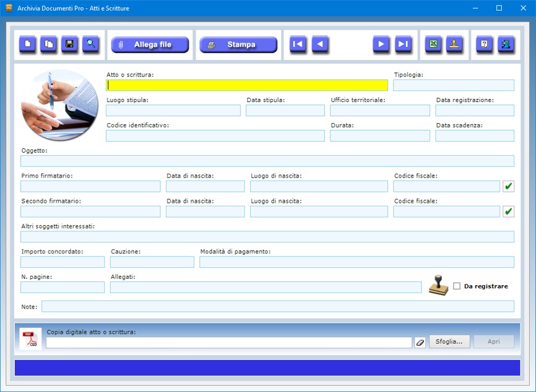Click the Data scadenza field
536x392 pixels.
(x=475, y=136)
